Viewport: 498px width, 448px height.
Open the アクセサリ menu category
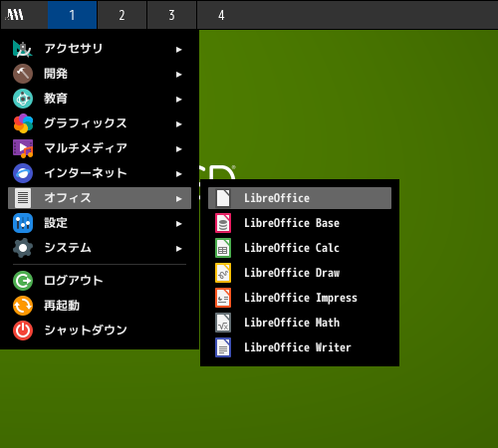pos(100,49)
